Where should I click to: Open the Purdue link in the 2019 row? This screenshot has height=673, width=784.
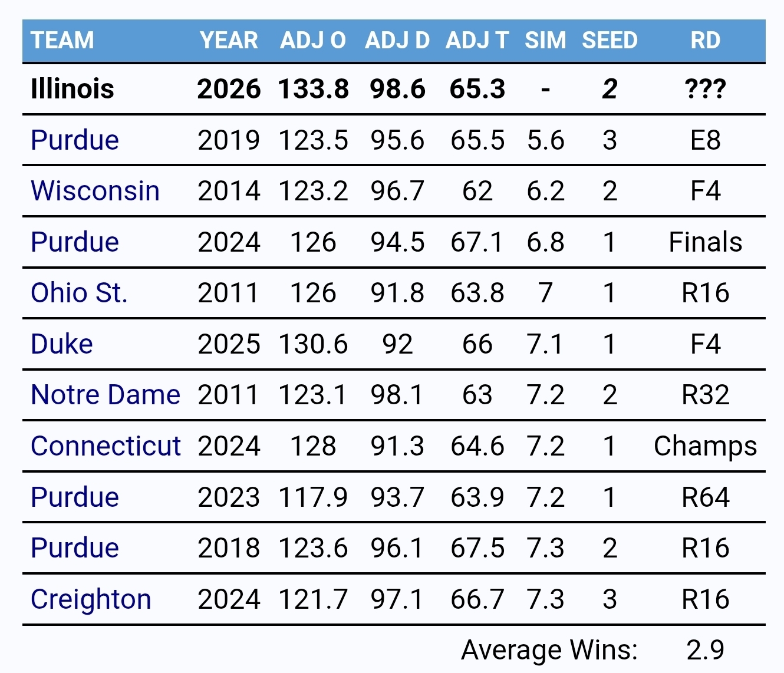(x=75, y=140)
